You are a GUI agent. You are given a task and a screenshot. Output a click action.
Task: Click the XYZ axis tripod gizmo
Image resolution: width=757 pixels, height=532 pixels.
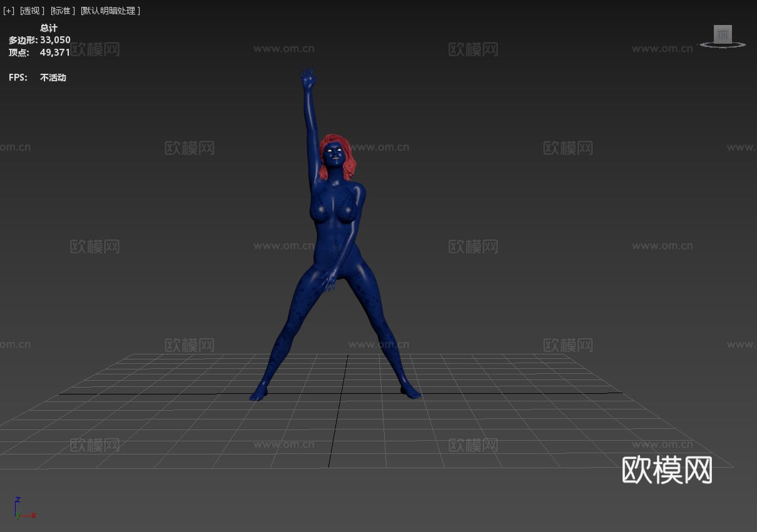coord(24,508)
